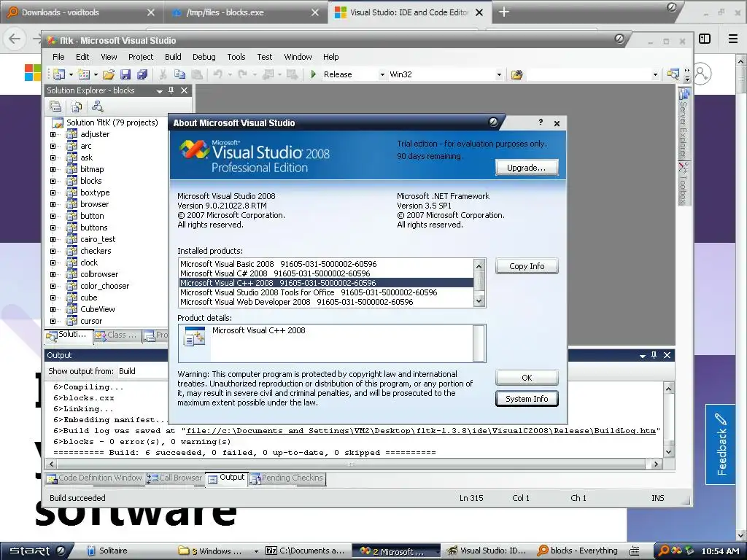The image size is (747, 560).
Task: Click the Feedback button on webpage
Action: (720, 444)
